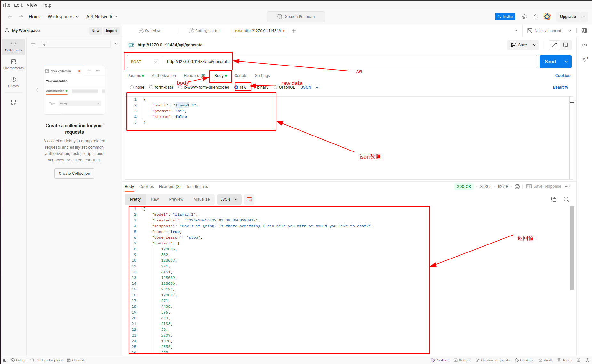Click the Import button
592x364 pixels.
(x=111, y=31)
